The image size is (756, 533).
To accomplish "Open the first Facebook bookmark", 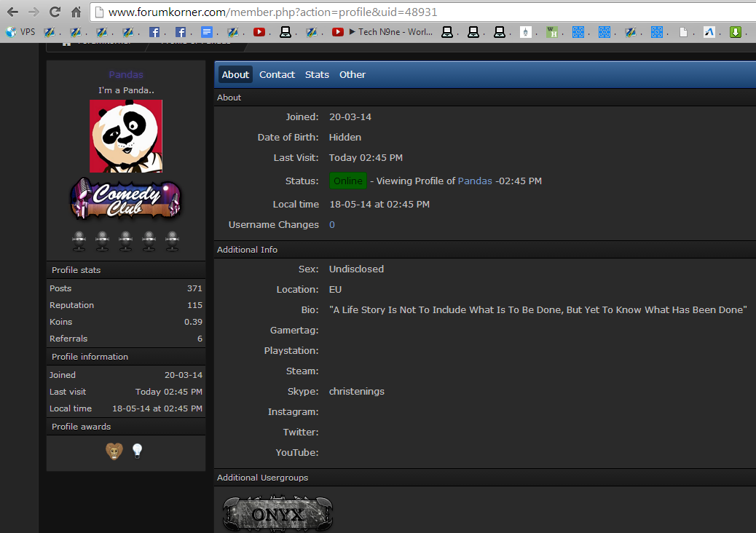I will [154, 32].
